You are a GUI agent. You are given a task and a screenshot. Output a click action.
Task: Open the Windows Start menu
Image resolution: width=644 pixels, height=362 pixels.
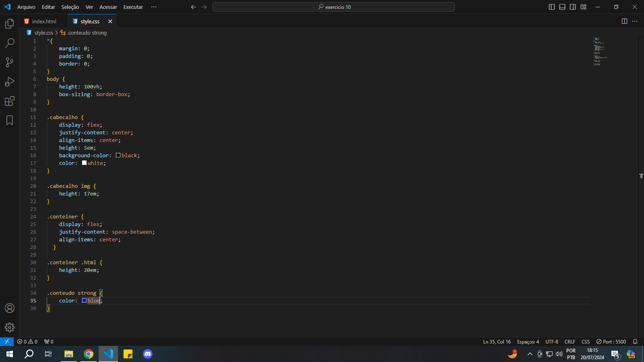(10, 354)
